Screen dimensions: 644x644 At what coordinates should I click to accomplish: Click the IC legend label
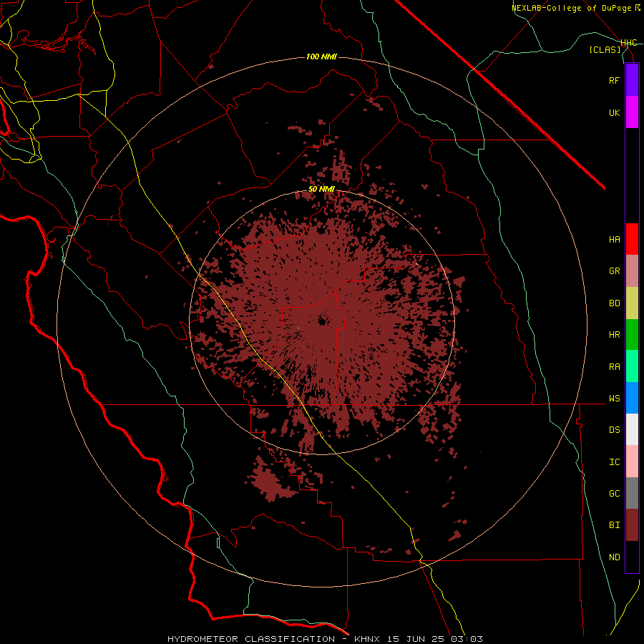point(614,462)
